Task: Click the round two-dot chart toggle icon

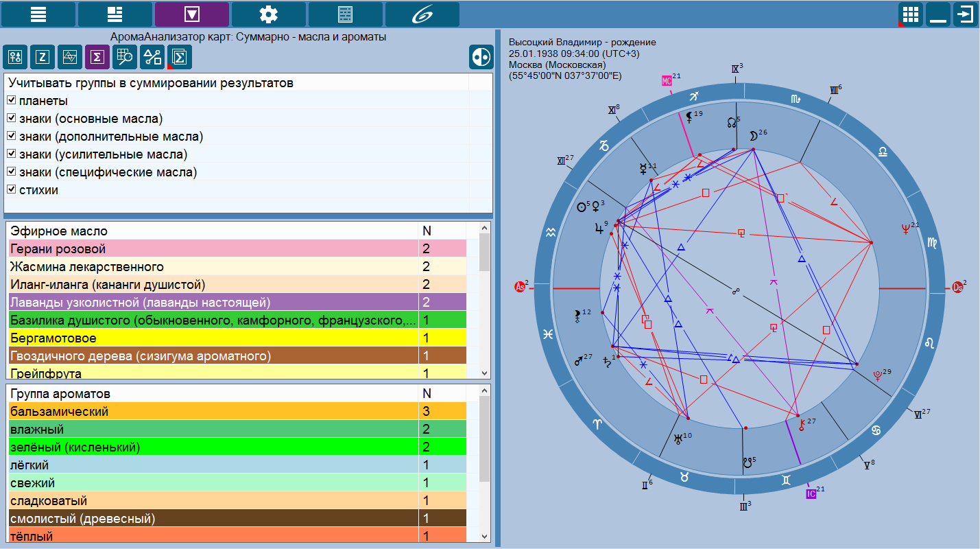Action: [x=481, y=58]
